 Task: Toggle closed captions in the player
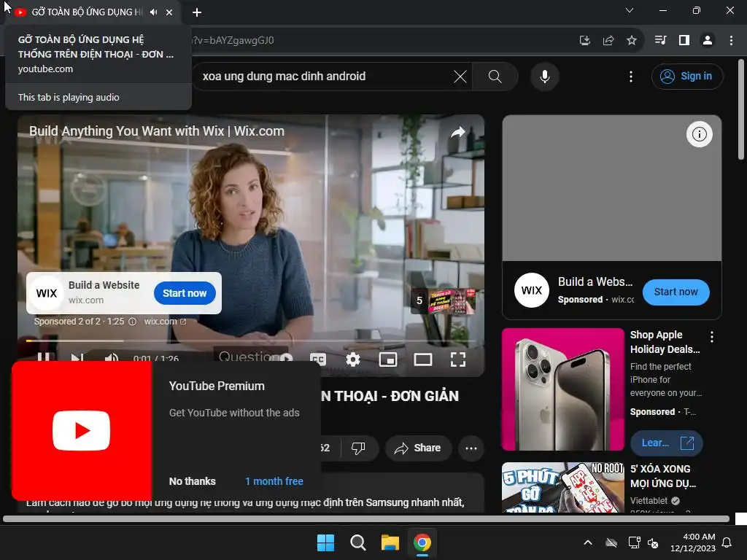[x=318, y=359]
